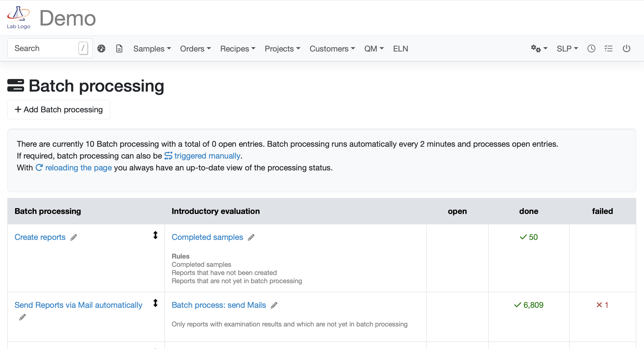Click the power logout icon

(x=626, y=49)
